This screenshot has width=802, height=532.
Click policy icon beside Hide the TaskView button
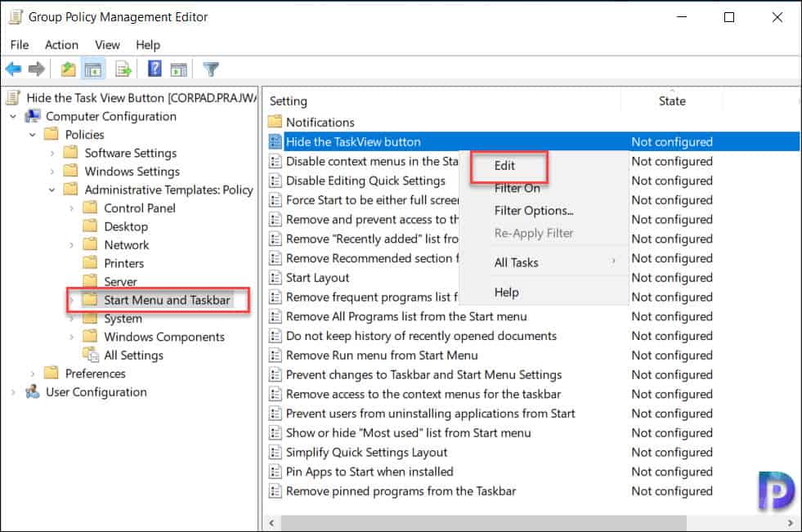[276, 141]
